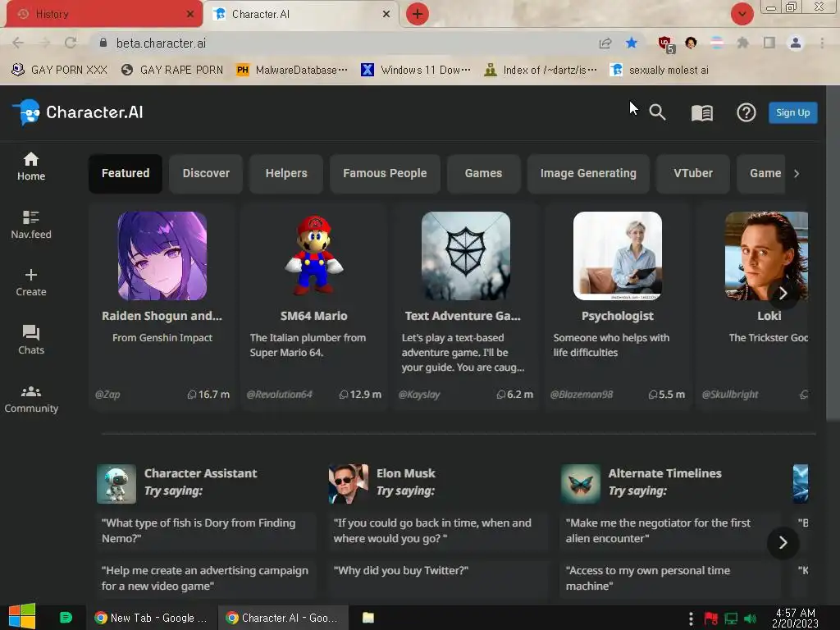
Task: Open Nav.feed in the sidebar
Action: (x=31, y=225)
